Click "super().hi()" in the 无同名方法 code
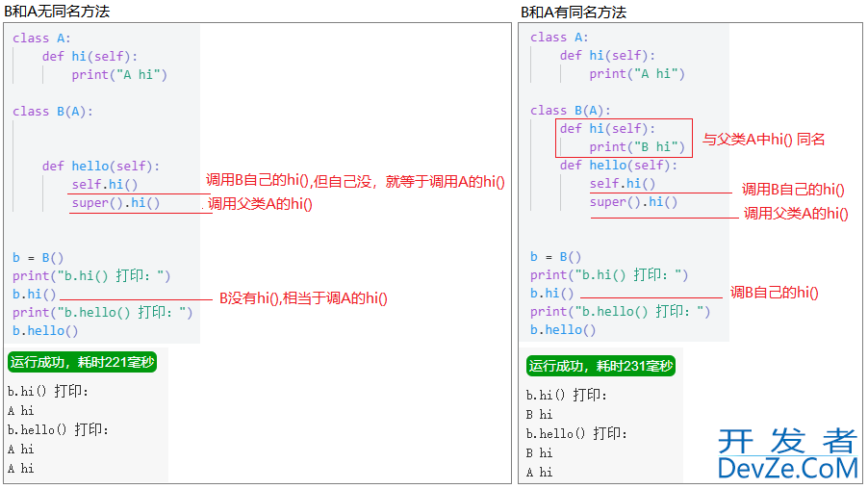The width and height of the screenshot is (868, 489). (115, 203)
